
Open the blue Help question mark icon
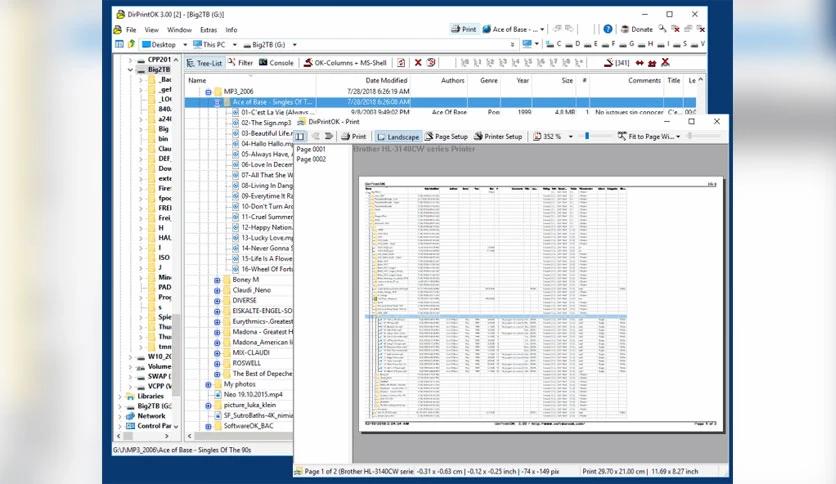(x=607, y=29)
